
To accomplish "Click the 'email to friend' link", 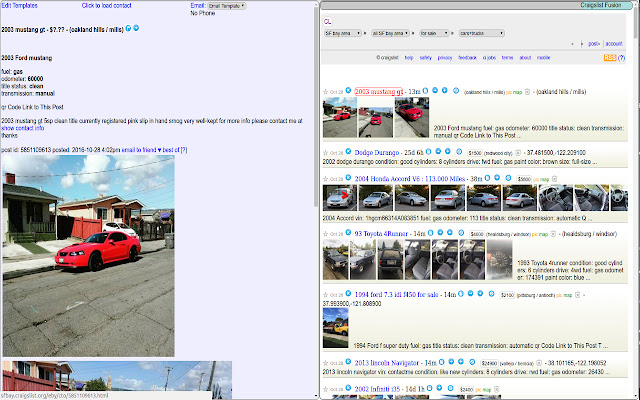I will [x=139, y=150].
